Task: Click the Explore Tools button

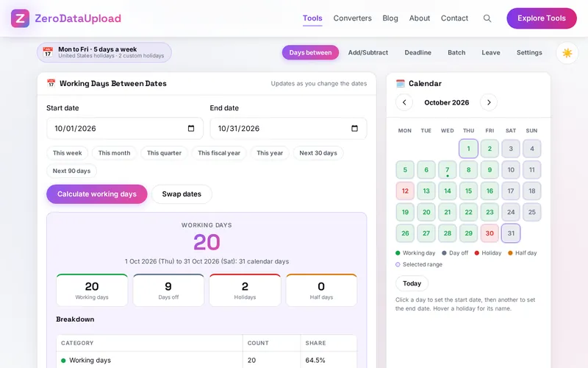Action: click(542, 18)
